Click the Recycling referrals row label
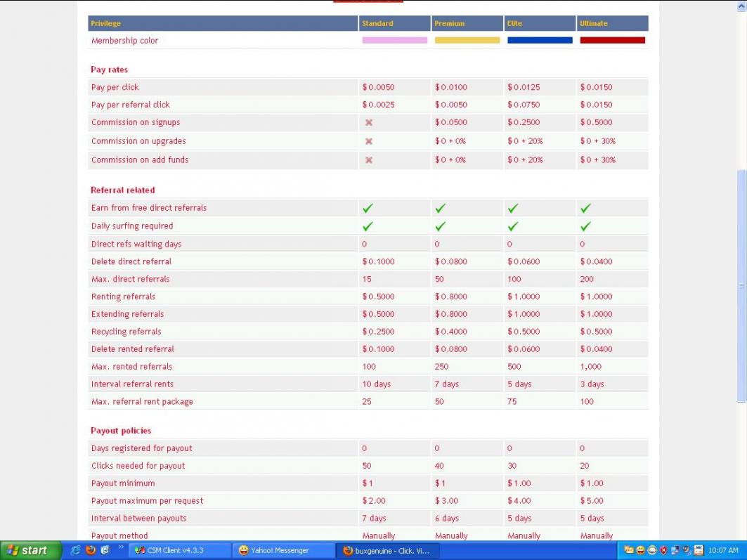The image size is (747, 560). coord(126,332)
